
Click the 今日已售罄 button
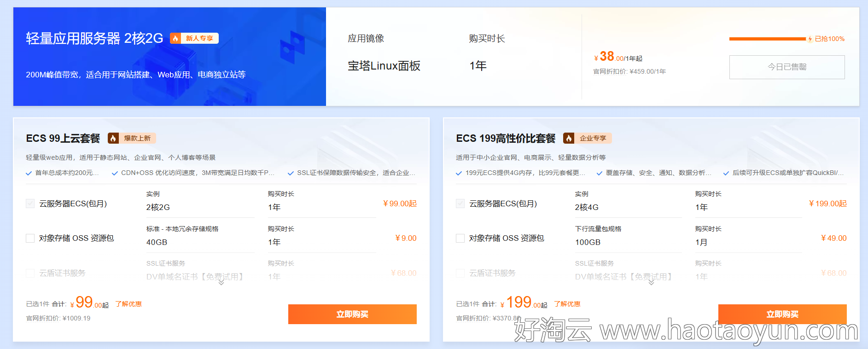[787, 67]
